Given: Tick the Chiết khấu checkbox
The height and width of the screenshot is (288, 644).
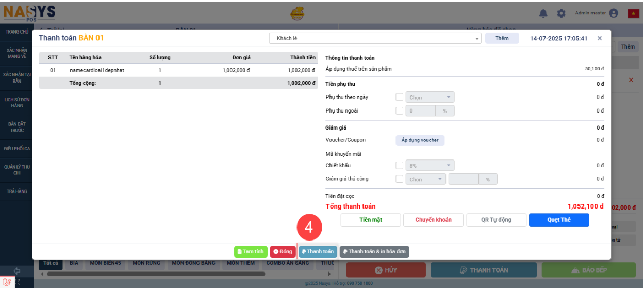Looking at the screenshot, I should [399, 166].
